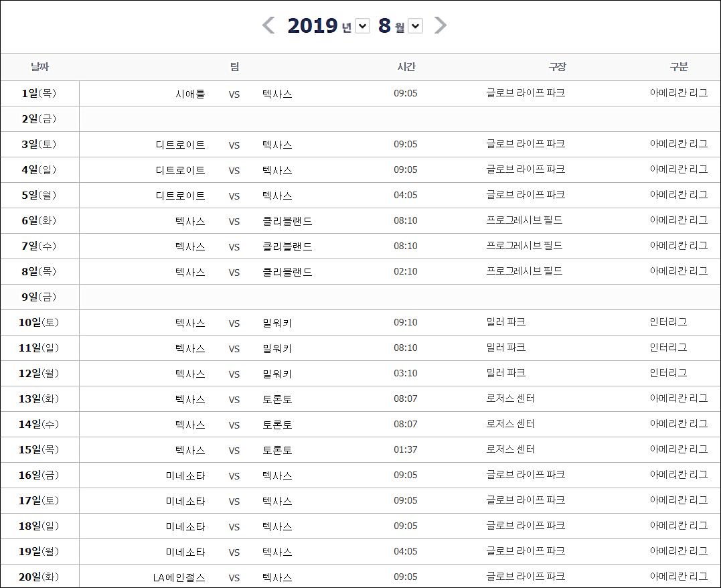Click 클리블랜드 team in 6일 row

tap(287, 221)
